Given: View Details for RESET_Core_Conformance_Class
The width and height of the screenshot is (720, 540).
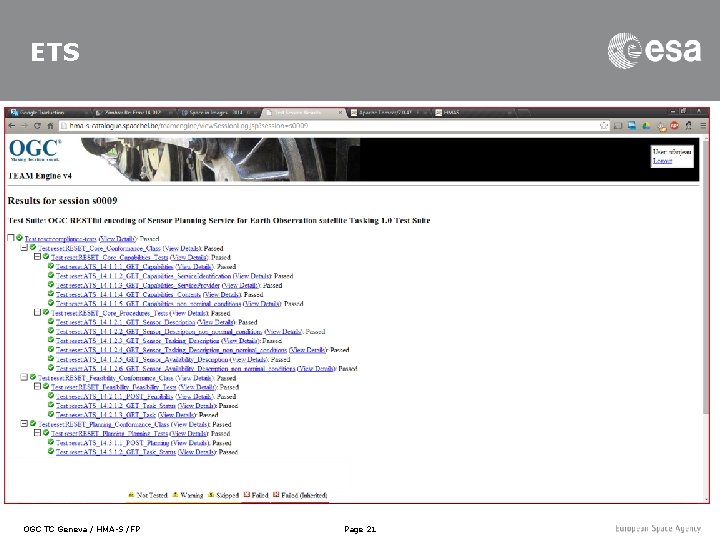Looking at the screenshot, I should [x=182, y=248].
